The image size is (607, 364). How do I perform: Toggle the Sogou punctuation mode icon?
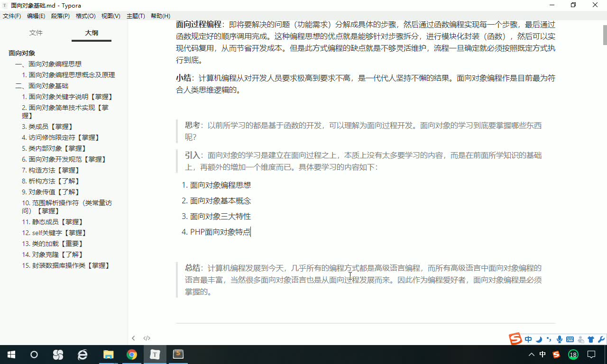pos(549,339)
